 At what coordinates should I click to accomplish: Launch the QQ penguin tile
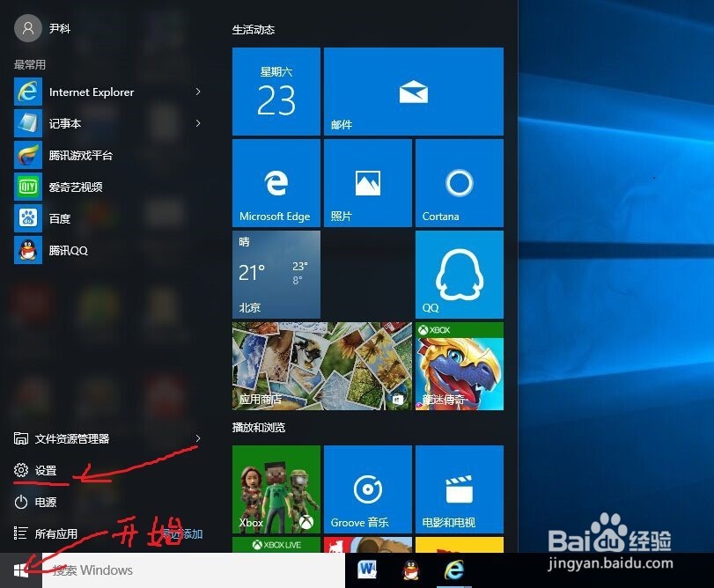460,275
